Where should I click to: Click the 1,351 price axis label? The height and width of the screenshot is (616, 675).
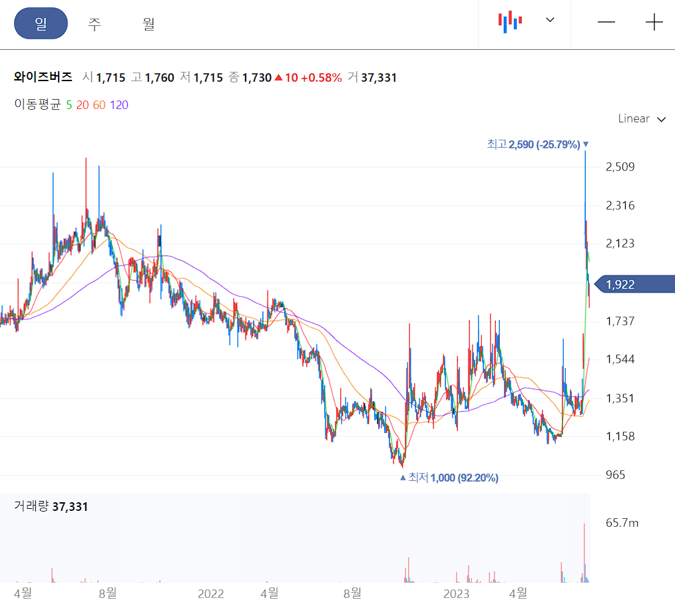point(620,398)
